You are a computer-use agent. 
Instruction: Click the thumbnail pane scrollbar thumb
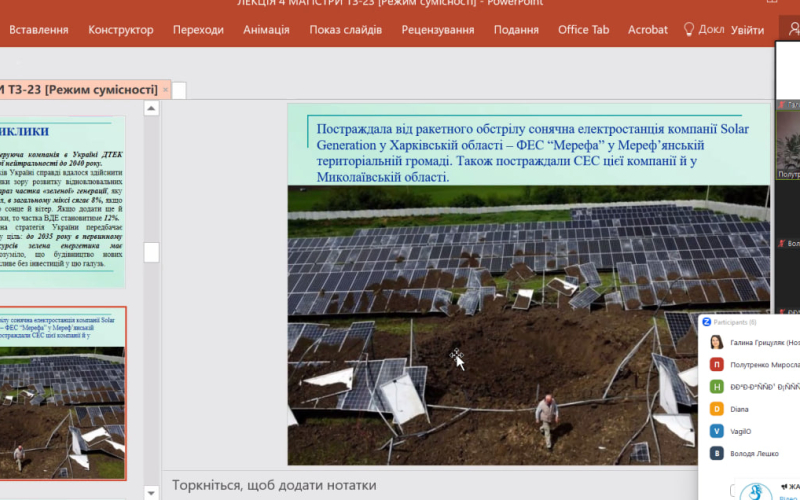pyautogui.click(x=151, y=253)
